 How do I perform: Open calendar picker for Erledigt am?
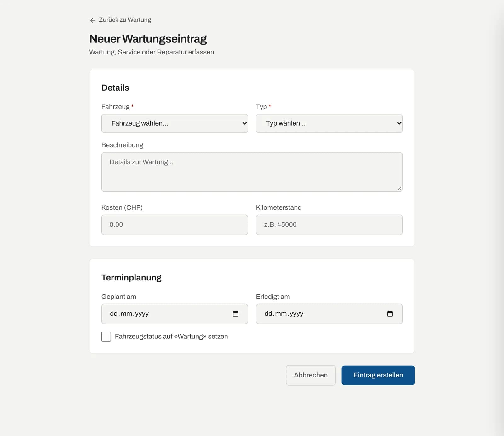[x=390, y=314]
